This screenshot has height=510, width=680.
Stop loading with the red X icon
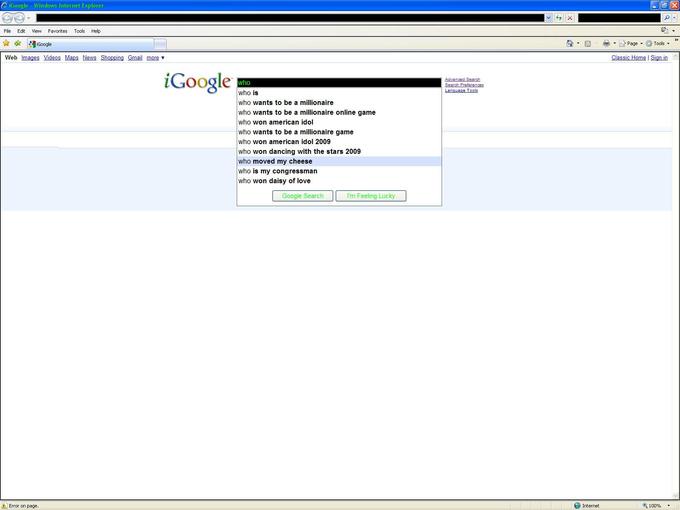tap(570, 18)
